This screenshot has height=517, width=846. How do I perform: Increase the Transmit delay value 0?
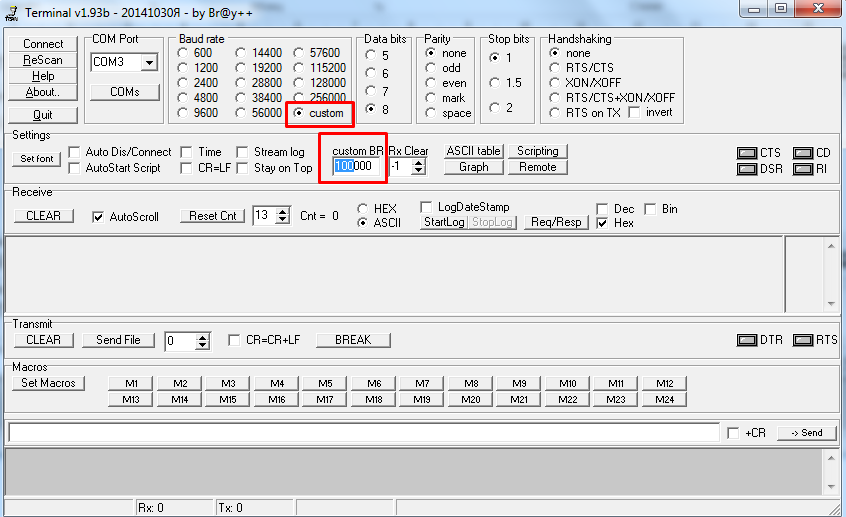tap(203, 338)
